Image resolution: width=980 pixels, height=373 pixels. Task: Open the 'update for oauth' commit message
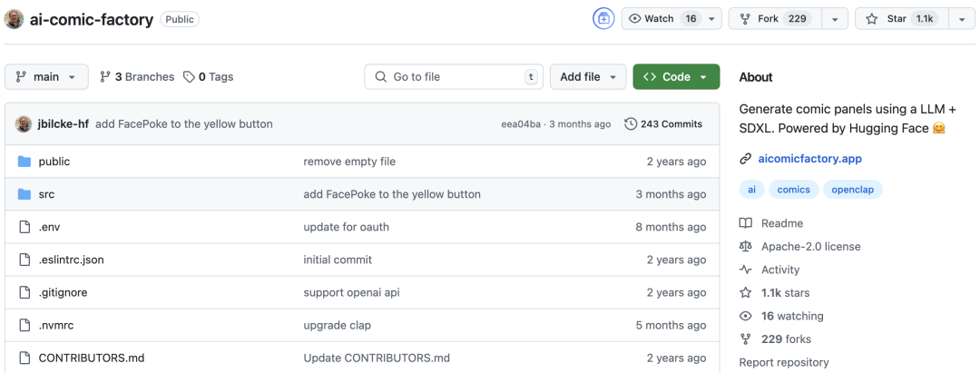tap(347, 227)
